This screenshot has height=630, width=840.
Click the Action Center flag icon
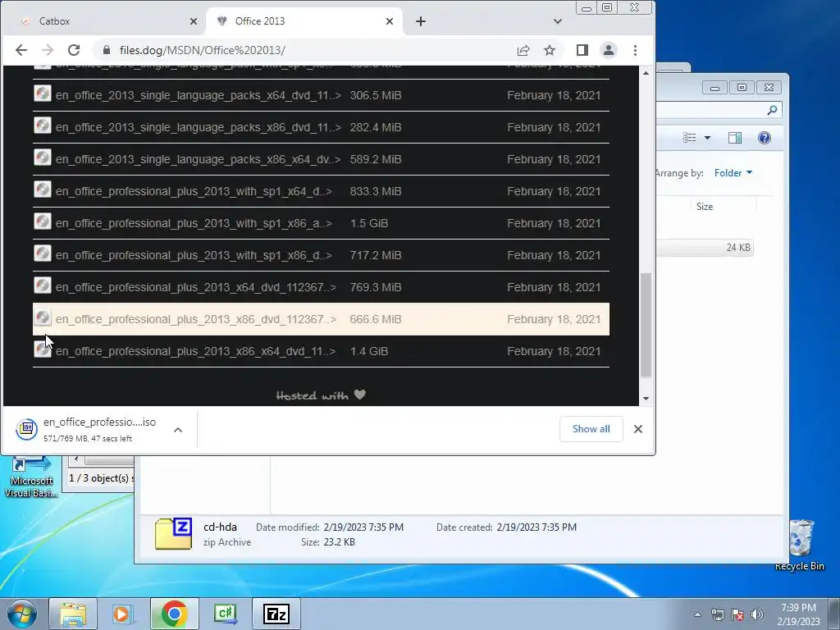[x=737, y=614]
